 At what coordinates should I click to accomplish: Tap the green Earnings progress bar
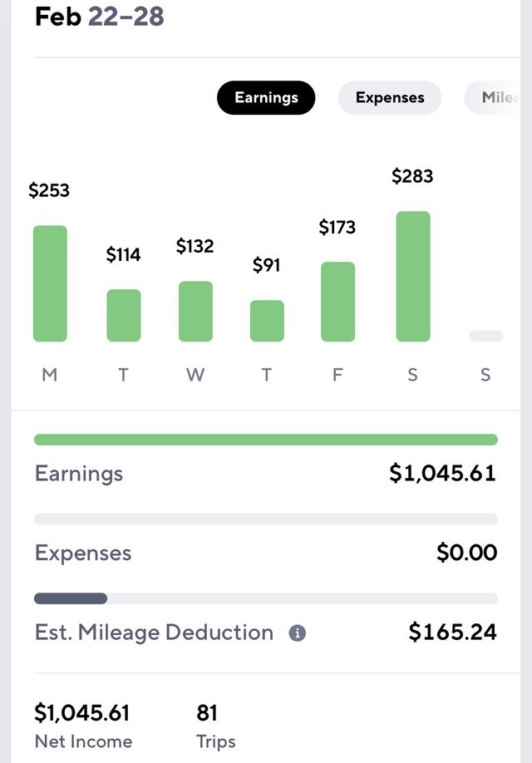click(x=266, y=440)
